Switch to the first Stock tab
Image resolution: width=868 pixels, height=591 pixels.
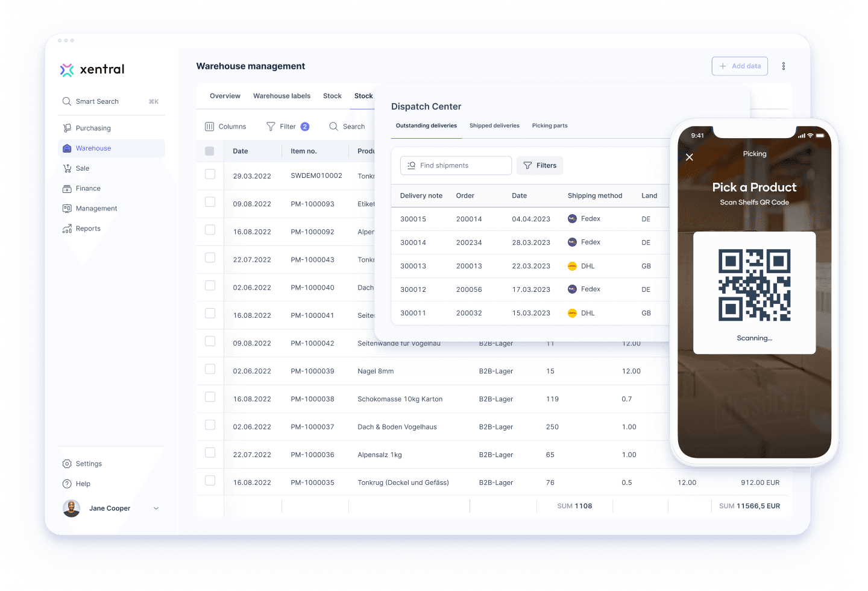coord(332,96)
